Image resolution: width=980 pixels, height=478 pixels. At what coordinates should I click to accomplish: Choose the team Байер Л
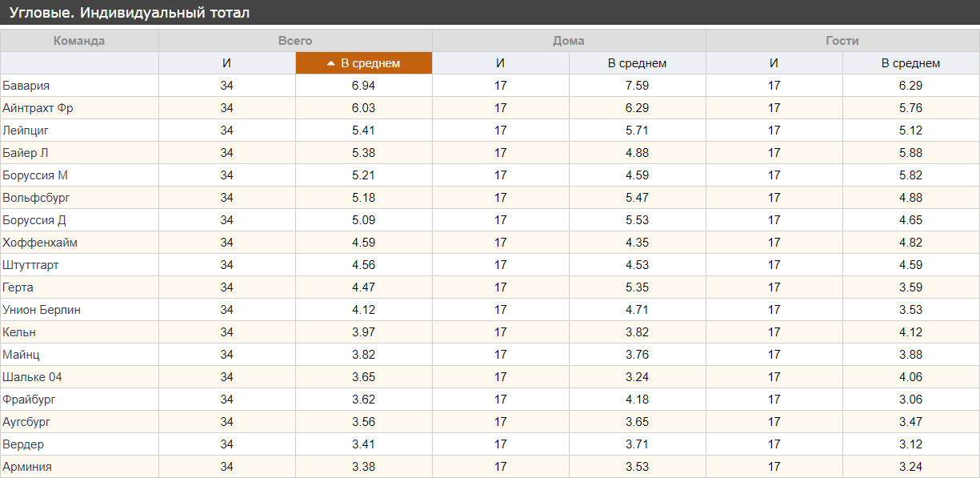[26, 153]
